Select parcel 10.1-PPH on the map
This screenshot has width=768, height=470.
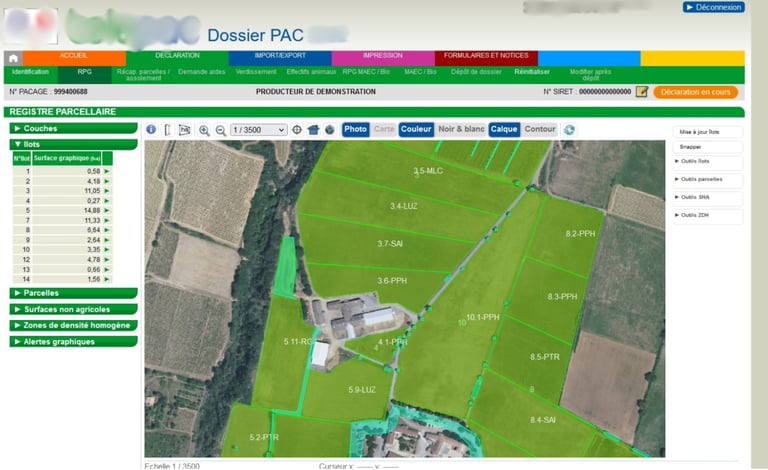coord(482,318)
